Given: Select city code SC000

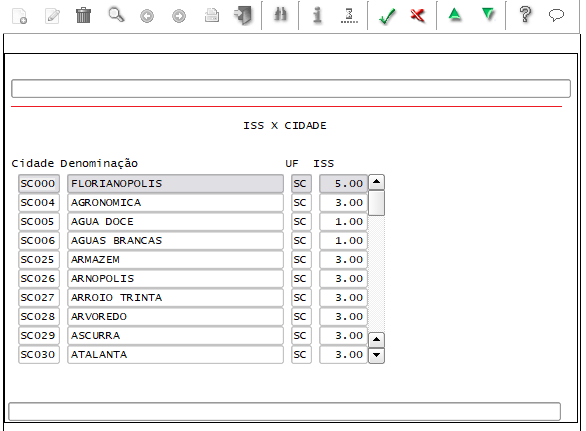Looking at the screenshot, I should pos(39,184).
